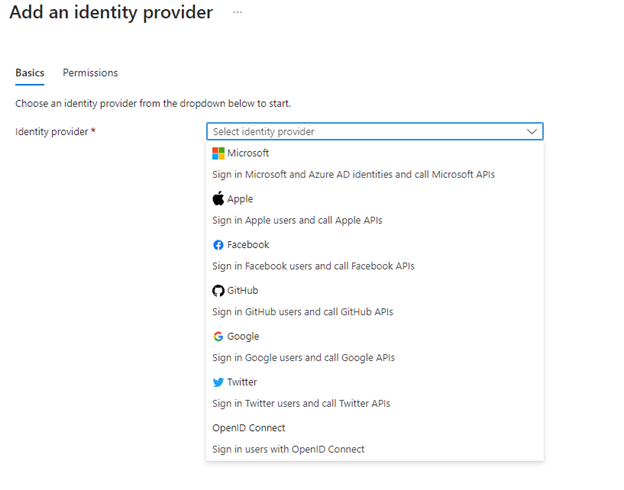This screenshot has width=624, height=490.
Task: Select the Basics tab
Action: [29, 73]
